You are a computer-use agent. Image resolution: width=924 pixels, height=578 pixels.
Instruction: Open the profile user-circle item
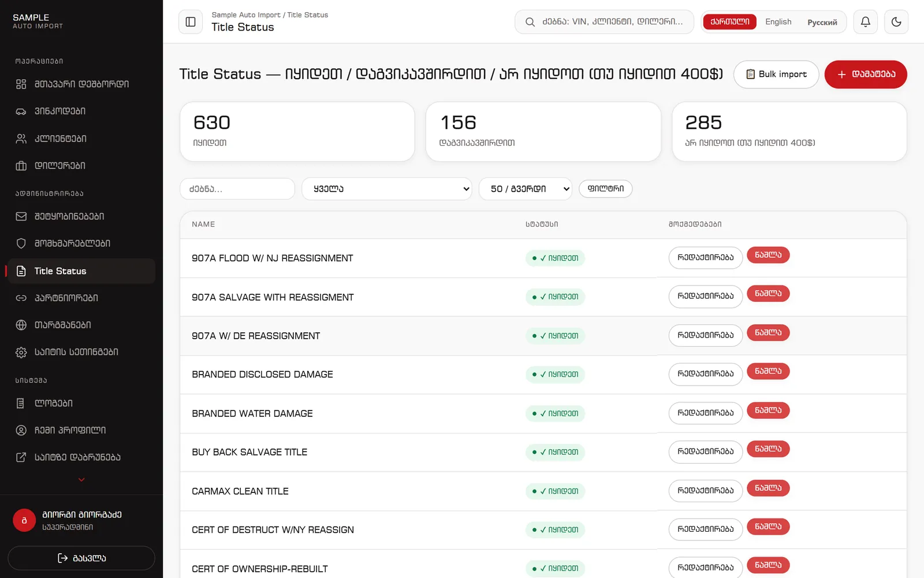21,430
